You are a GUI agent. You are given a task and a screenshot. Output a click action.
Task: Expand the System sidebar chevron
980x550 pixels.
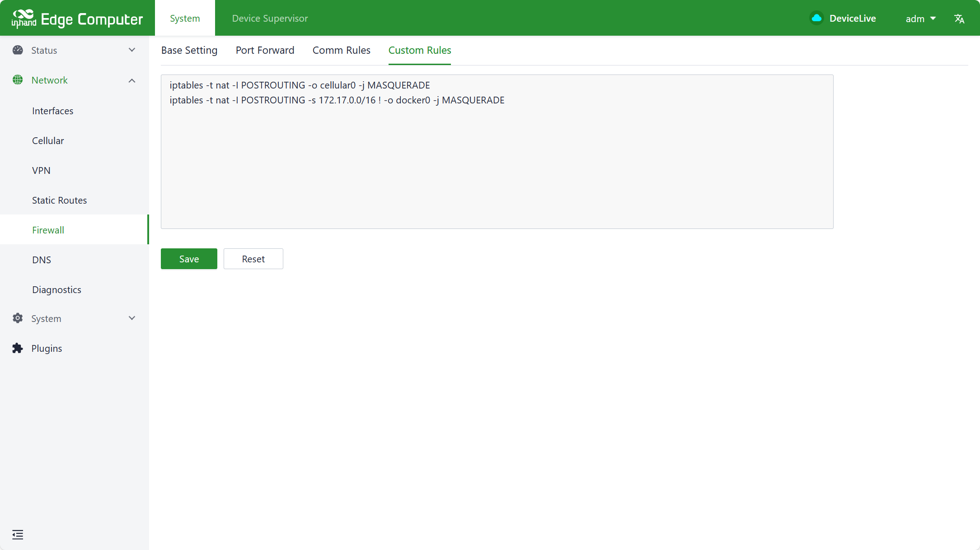(x=132, y=318)
